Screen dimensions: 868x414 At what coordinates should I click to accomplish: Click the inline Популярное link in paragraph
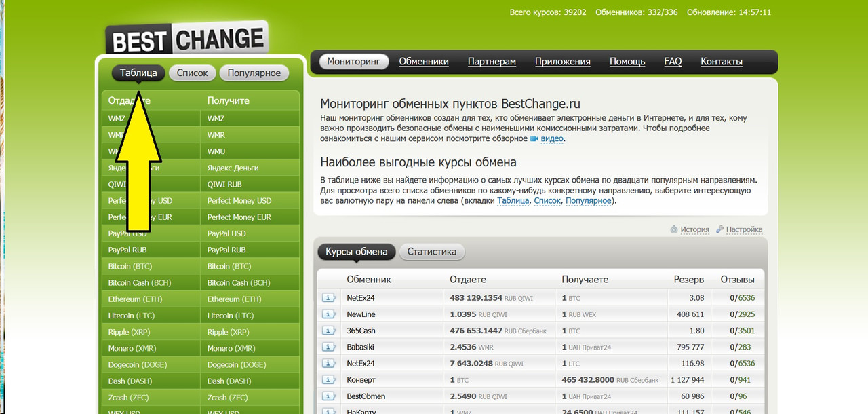click(588, 201)
